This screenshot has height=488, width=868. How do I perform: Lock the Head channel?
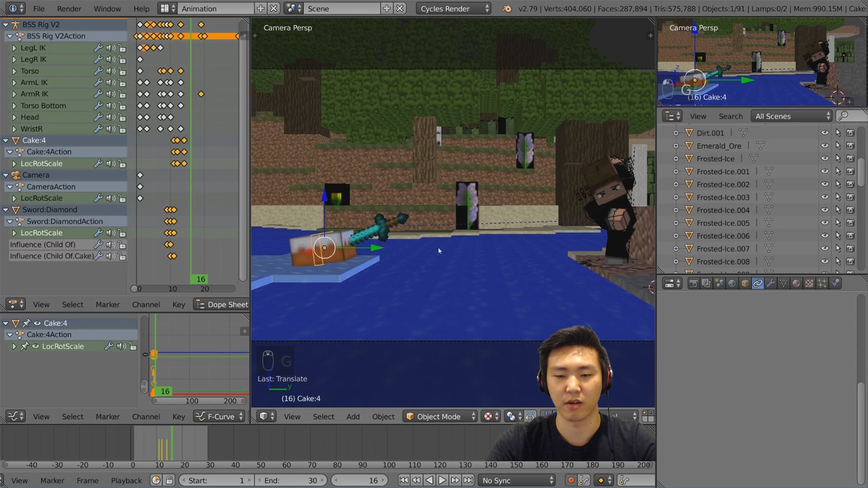click(x=123, y=117)
